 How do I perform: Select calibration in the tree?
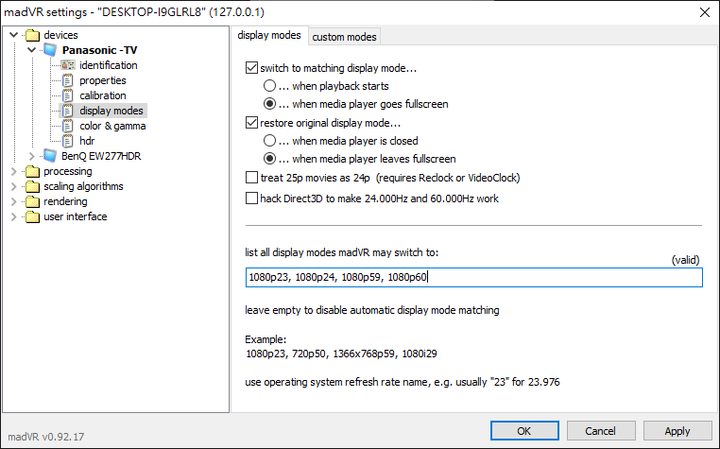pos(103,95)
